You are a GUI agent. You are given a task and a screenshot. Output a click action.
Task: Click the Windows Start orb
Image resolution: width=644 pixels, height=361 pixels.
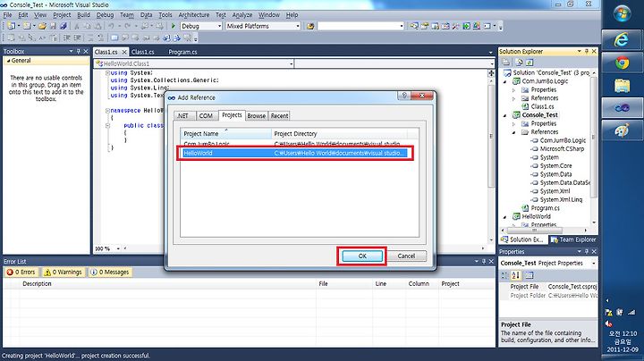pyautogui.click(x=623, y=13)
